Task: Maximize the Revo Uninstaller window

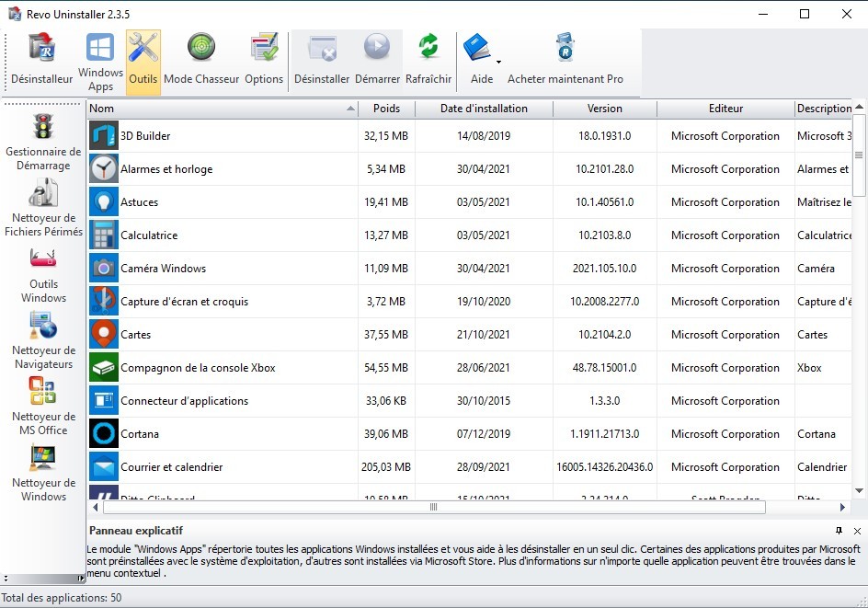Action: pos(805,14)
